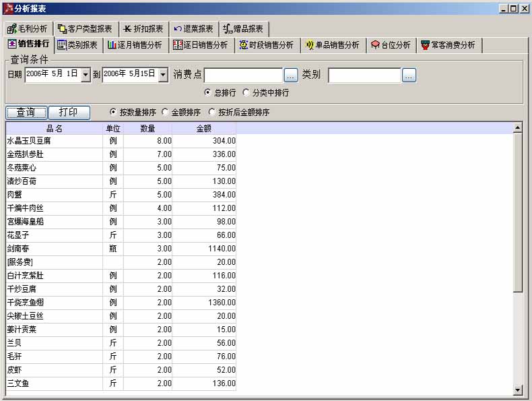Open the 消费点 browse selector button

pyautogui.click(x=291, y=75)
